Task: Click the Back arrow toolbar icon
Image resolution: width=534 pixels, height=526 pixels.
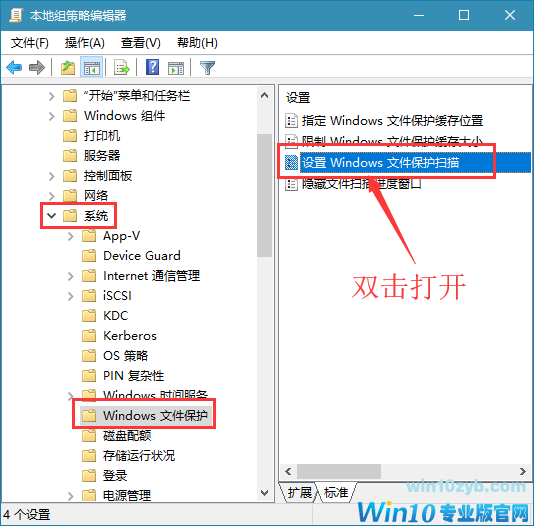Action: pos(14,67)
